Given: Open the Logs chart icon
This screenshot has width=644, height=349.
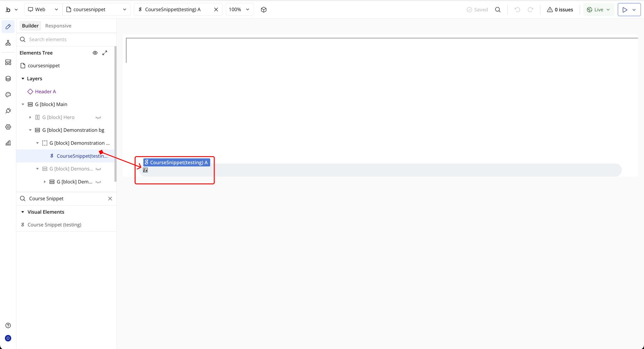Looking at the screenshot, I should [8, 143].
